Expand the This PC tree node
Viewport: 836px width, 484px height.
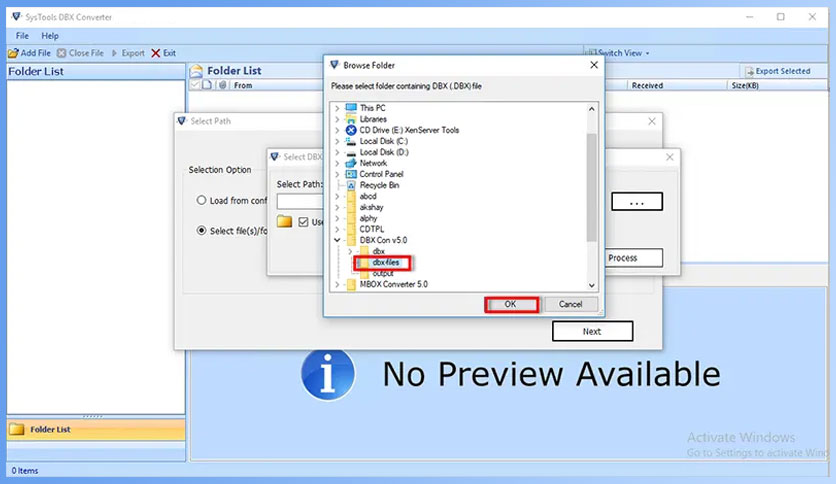point(337,108)
